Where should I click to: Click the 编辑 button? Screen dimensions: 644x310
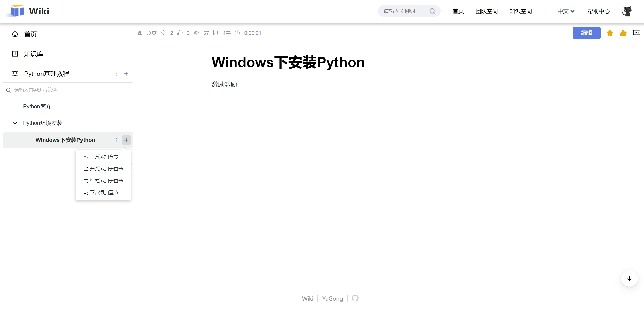click(x=587, y=33)
